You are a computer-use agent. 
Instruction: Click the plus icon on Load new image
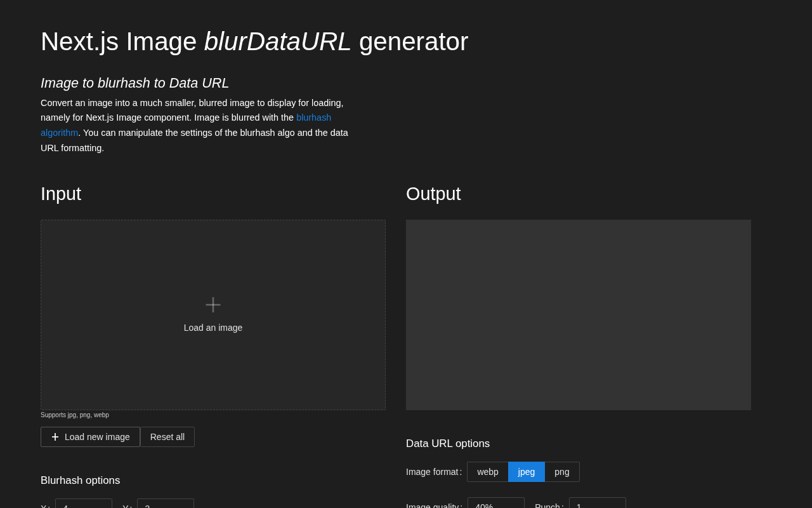pyautogui.click(x=55, y=437)
